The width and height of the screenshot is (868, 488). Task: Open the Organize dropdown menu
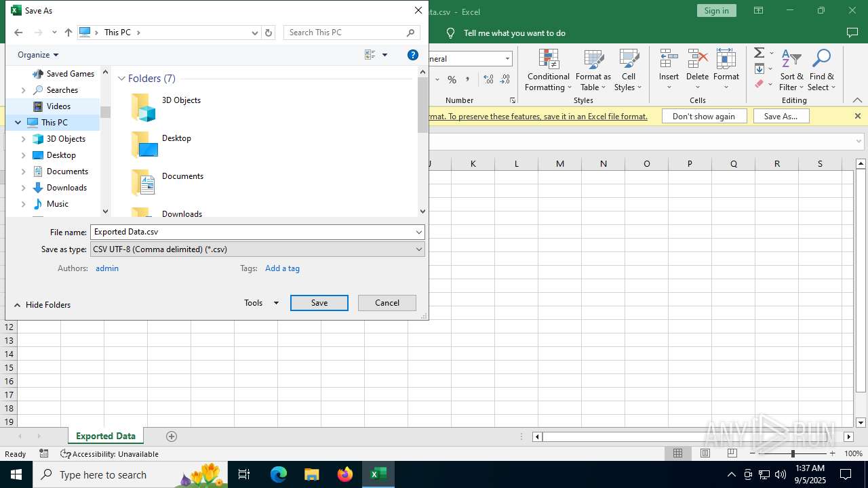(38, 55)
